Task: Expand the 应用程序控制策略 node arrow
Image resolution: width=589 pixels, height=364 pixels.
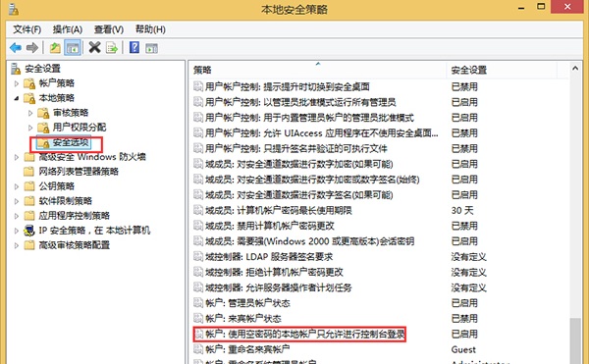Action: tap(16, 216)
